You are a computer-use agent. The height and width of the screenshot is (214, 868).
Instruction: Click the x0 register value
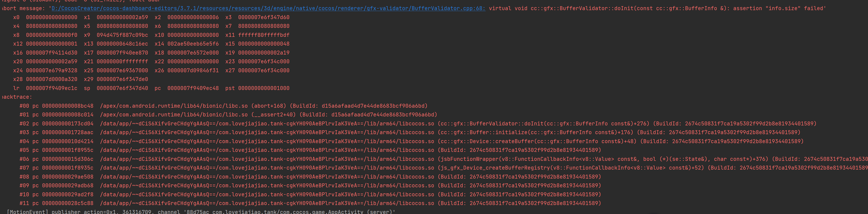52,17
